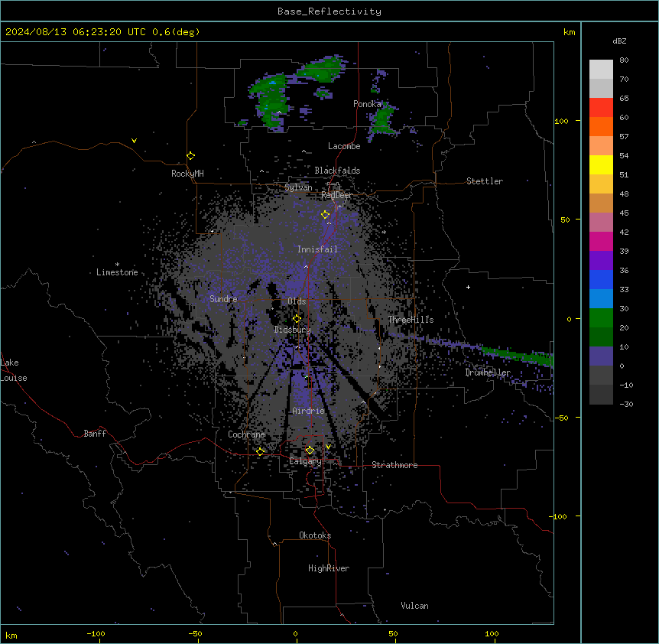Select the Ponoka city label
659x644 pixels.
pos(367,104)
